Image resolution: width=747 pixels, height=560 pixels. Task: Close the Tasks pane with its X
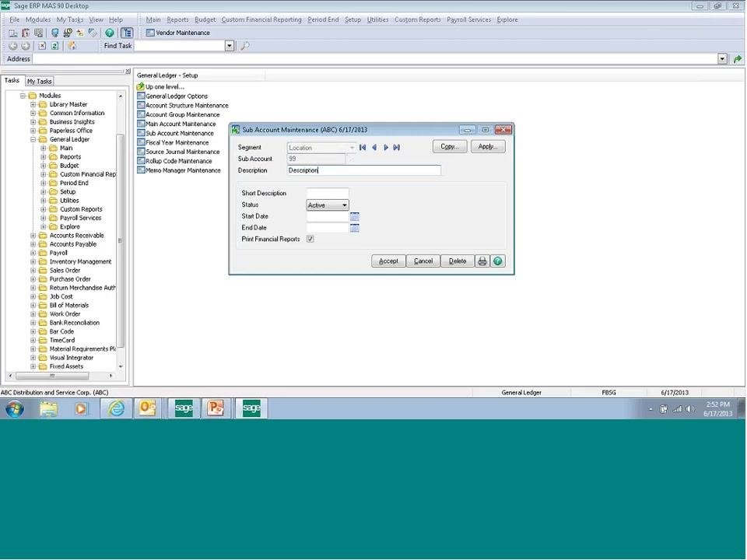tap(128, 72)
